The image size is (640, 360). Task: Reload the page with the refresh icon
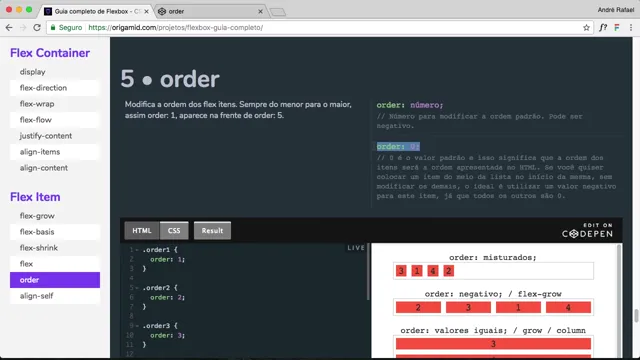37,27
